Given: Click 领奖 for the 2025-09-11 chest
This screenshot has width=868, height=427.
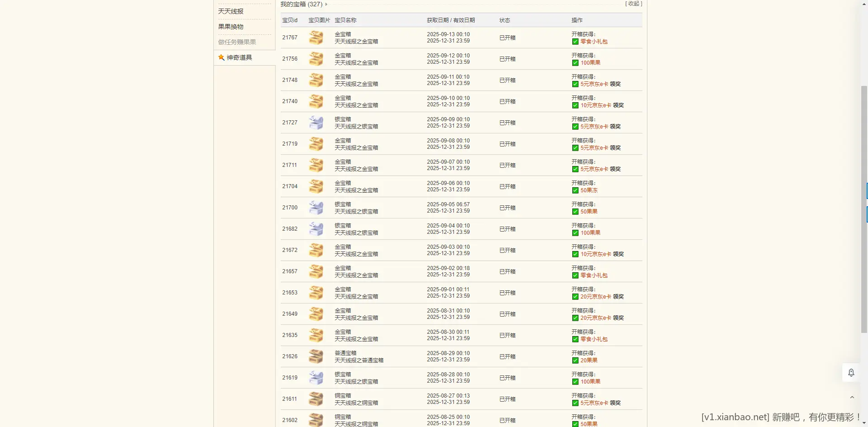Looking at the screenshot, I should tap(615, 84).
